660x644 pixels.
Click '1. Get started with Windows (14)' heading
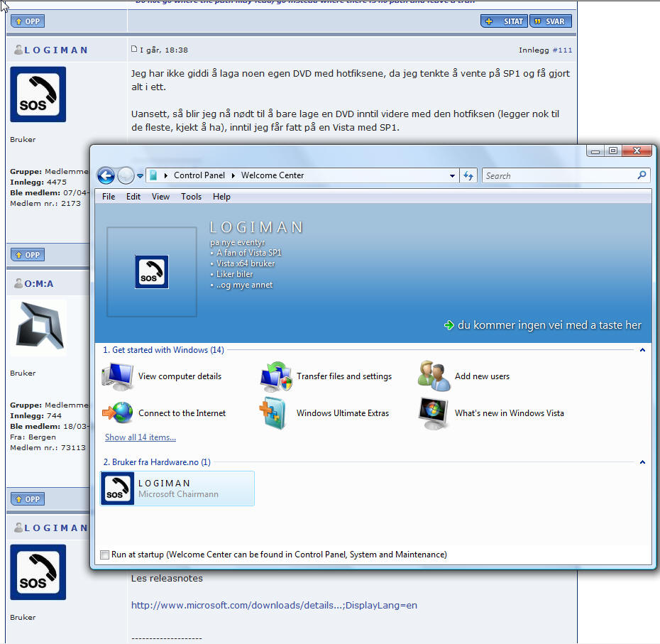pos(163,350)
